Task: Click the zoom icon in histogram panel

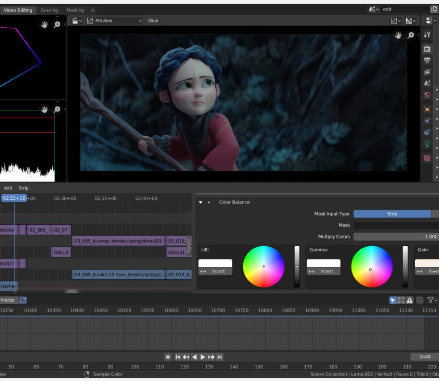Action: (57, 109)
